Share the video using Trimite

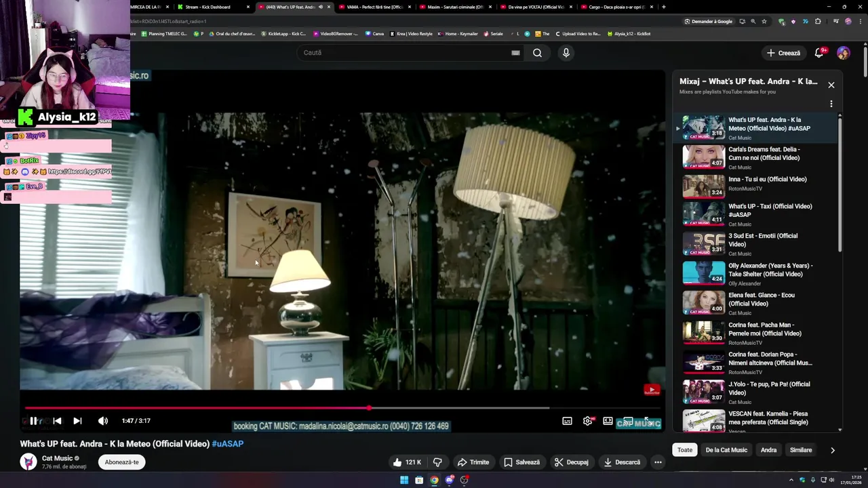pos(473,462)
